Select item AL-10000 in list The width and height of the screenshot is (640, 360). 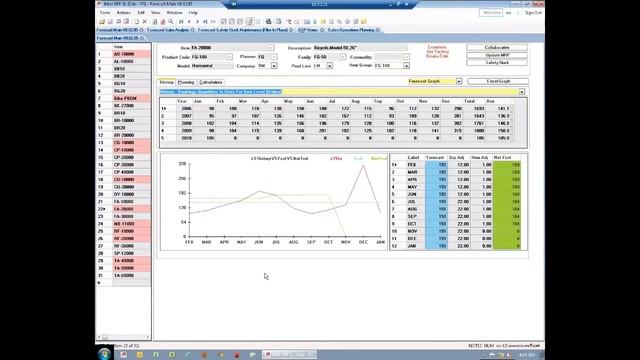131,62
